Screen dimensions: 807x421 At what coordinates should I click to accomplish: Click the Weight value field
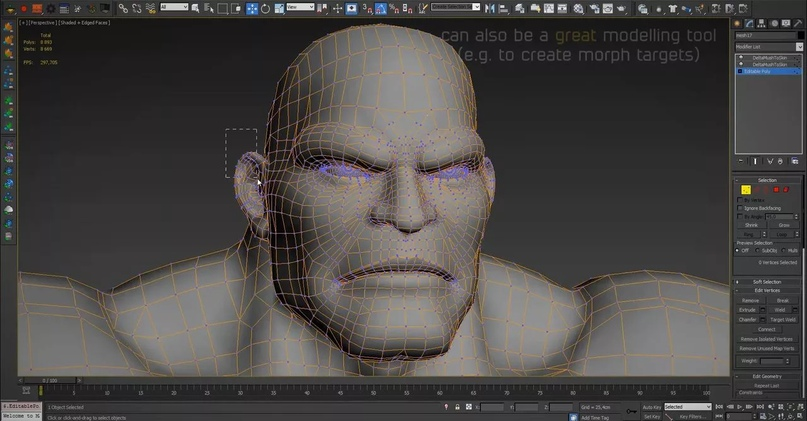point(771,361)
